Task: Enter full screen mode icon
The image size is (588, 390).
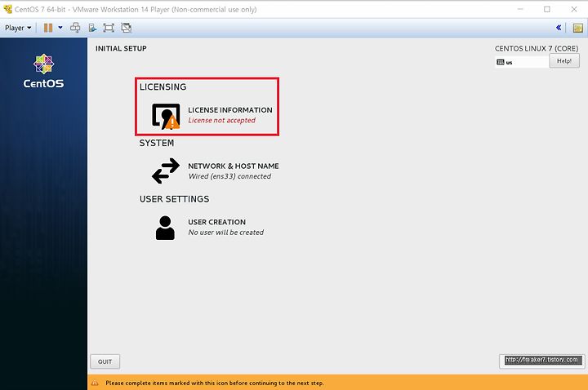Action: coord(109,28)
